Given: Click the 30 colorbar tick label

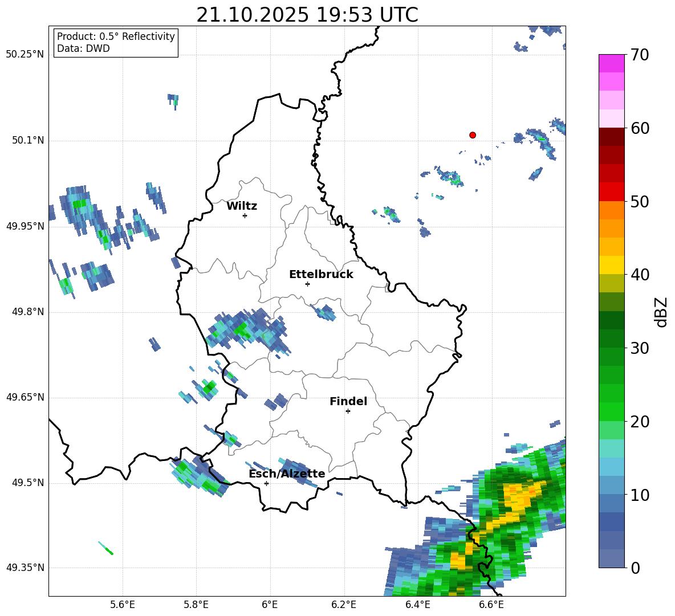Looking at the screenshot, I should [640, 348].
